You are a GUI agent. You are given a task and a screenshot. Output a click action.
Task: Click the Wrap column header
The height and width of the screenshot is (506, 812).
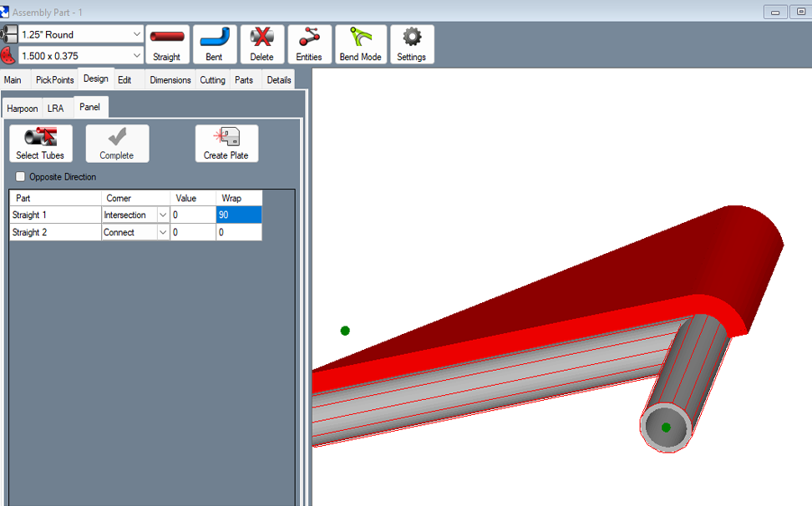click(x=239, y=198)
